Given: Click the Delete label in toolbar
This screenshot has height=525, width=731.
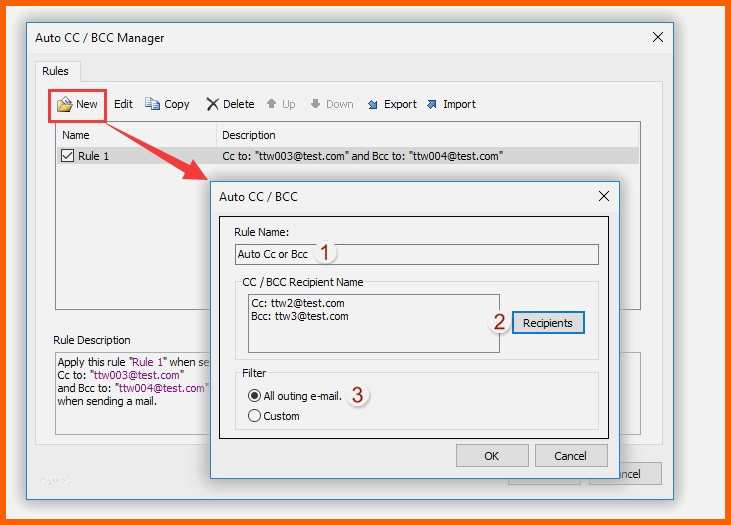Looking at the screenshot, I should (x=239, y=104).
